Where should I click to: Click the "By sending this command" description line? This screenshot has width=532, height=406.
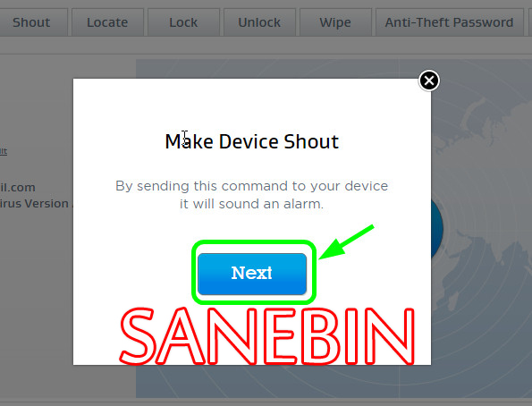(x=252, y=186)
